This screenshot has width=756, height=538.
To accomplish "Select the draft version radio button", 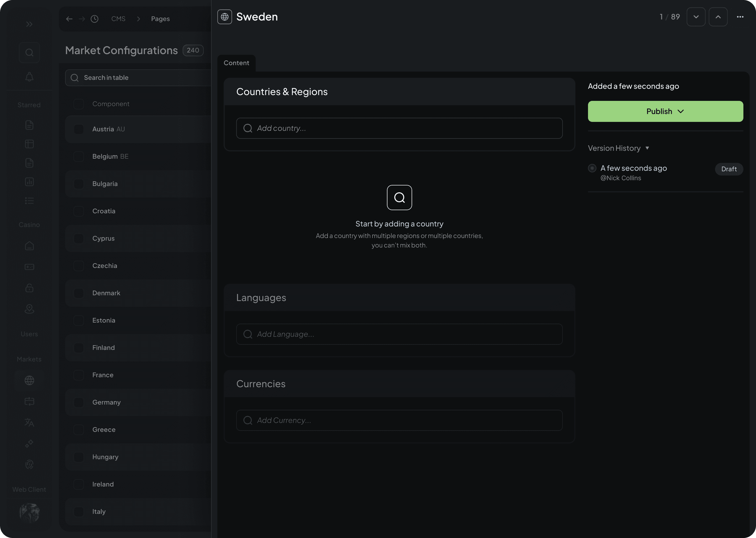I will coord(592,168).
